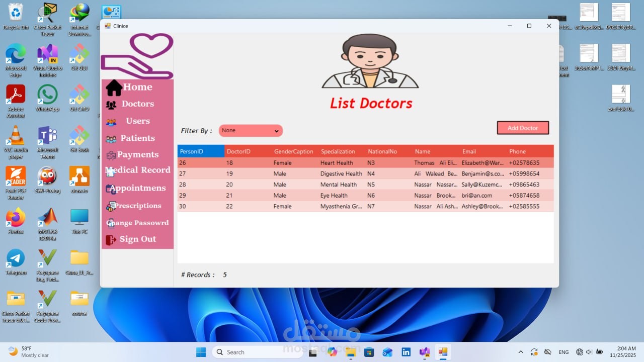This screenshot has height=362, width=644.
Task: Open taskbar clock showing 2:04 AM
Action: coord(623,352)
